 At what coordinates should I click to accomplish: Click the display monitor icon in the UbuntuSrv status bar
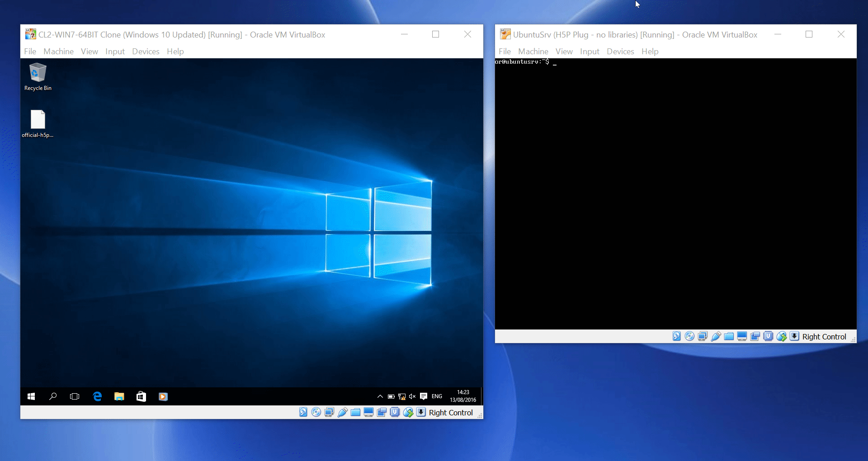[x=742, y=336]
